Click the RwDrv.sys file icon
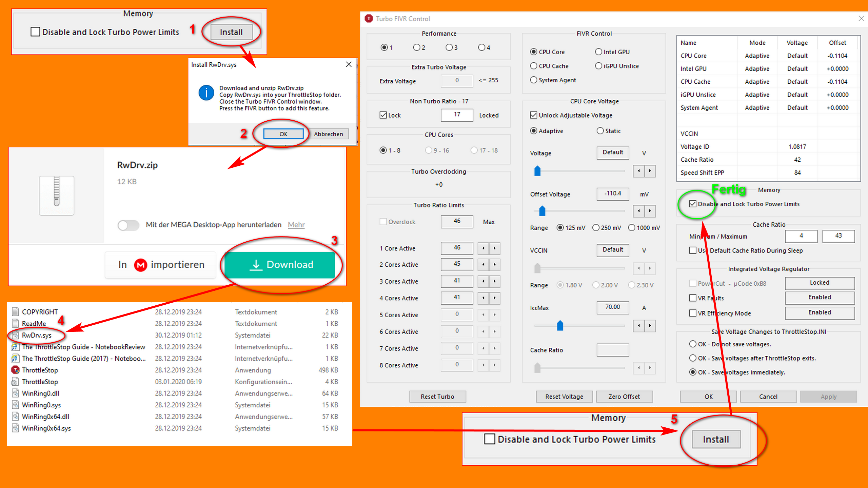This screenshot has width=868, height=488. [15, 335]
